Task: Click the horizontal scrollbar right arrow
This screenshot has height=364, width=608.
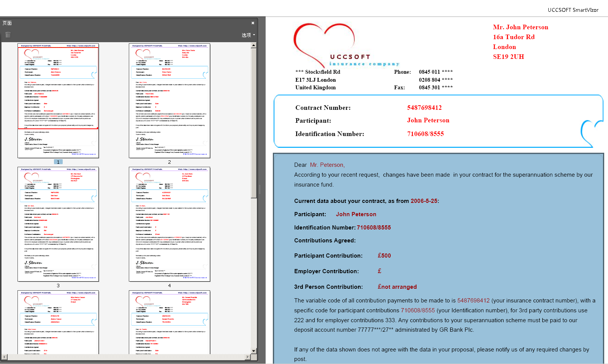Action: 248,357
